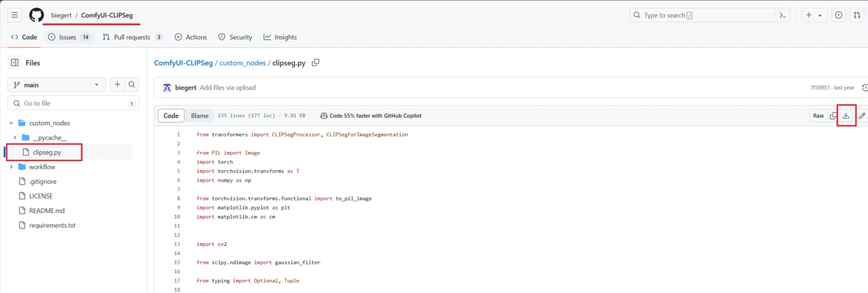Copy the file path icon
868x293 pixels.
315,63
